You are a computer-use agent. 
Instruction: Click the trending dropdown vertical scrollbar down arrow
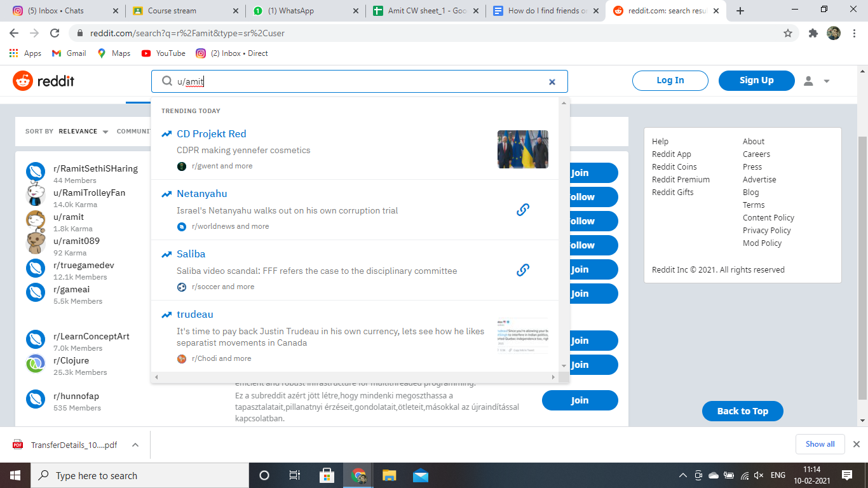pyautogui.click(x=564, y=366)
